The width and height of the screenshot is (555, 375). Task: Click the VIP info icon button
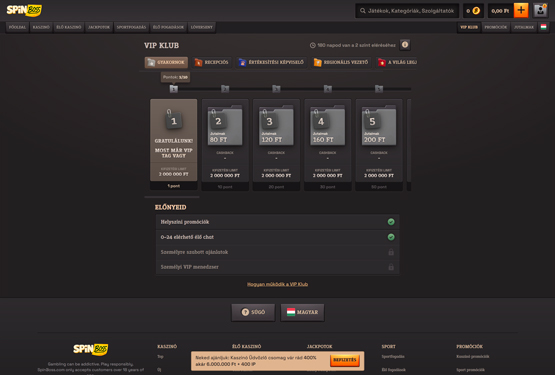pyautogui.click(x=405, y=45)
